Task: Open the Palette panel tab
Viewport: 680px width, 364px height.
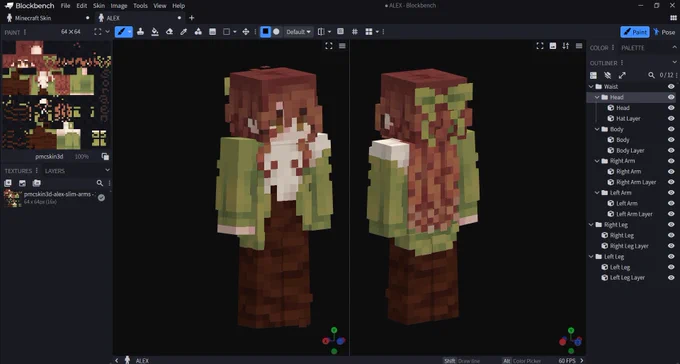Action: coord(632,48)
